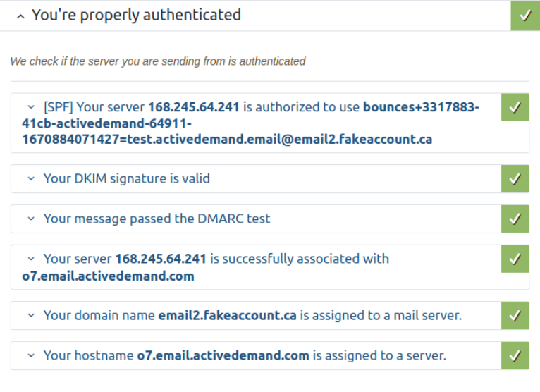Click the bounces email address in SPF row
This screenshot has width=540, height=392.
pyautogui.click(x=251, y=123)
